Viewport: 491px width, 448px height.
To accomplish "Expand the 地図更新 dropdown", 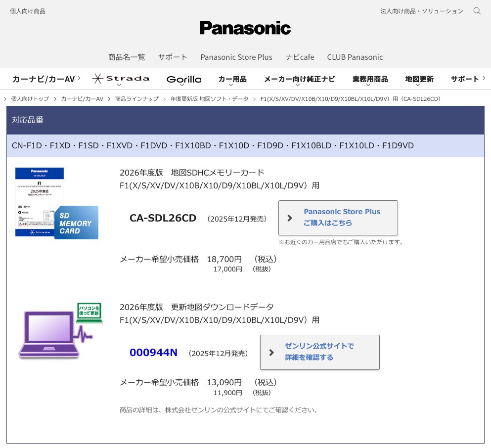I will (x=419, y=80).
